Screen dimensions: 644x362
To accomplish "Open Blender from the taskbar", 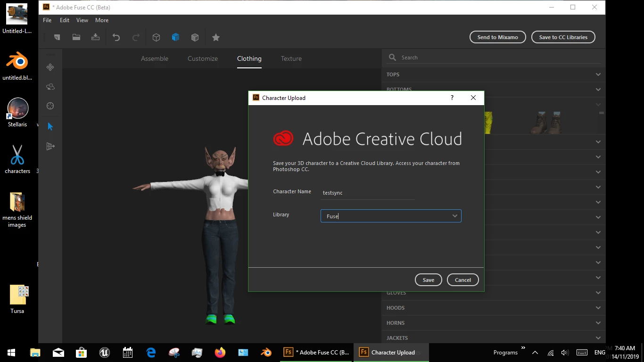I will click(x=266, y=352).
